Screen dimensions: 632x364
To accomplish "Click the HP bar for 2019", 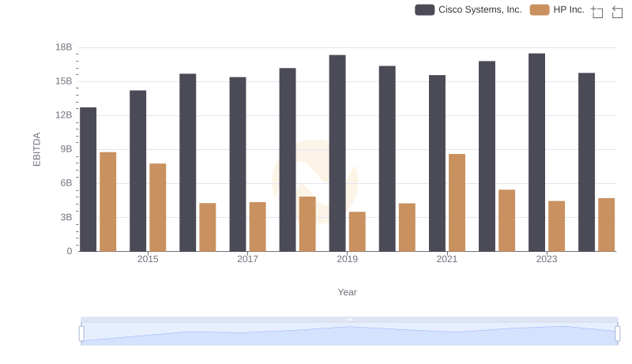I will tap(357, 231).
